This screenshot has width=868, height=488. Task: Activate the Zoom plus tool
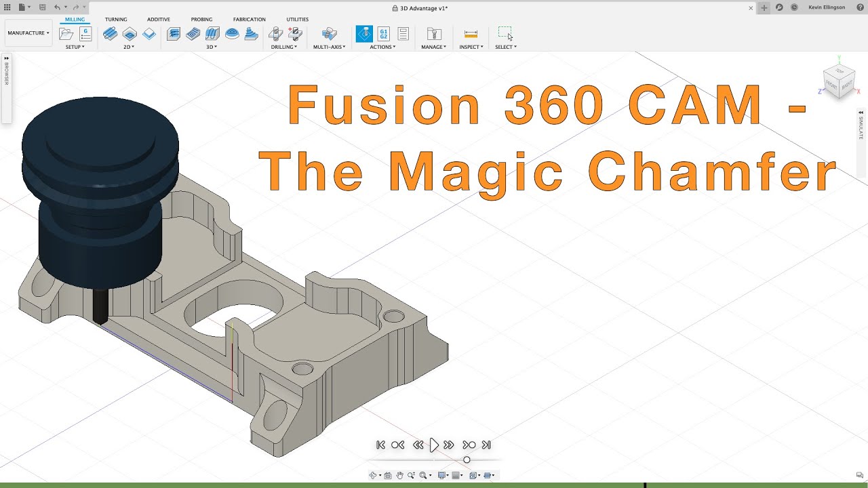[411, 475]
